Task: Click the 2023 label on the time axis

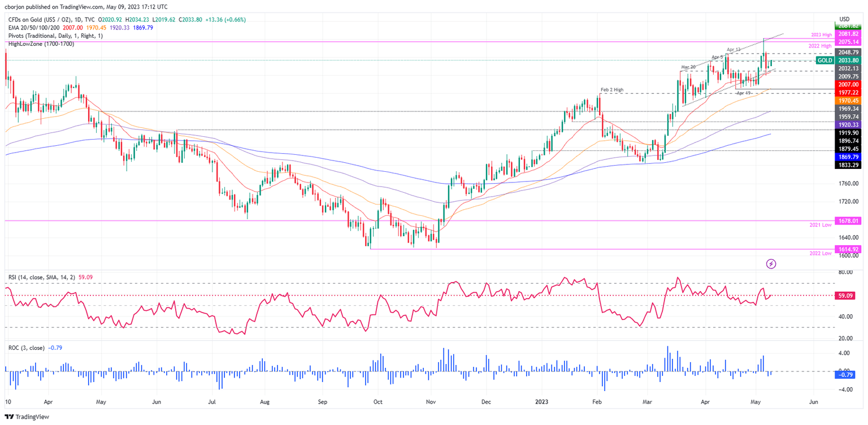Action: click(x=541, y=401)
